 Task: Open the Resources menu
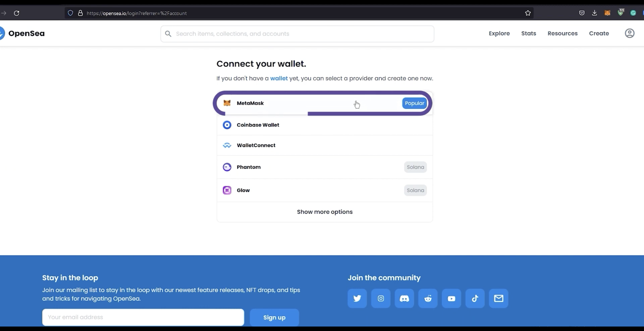(563, 33)
